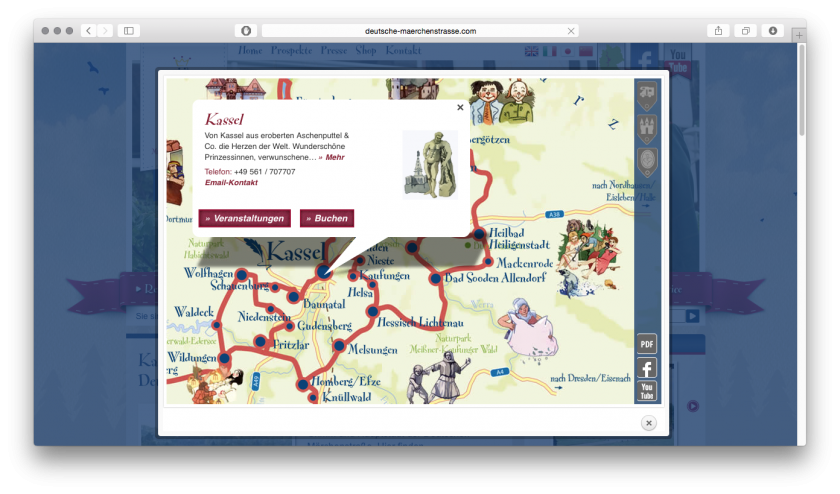Viewport: 840px width, 494px height.
Task: Select the Wolfhagen map marker
Action: (242, 275)
